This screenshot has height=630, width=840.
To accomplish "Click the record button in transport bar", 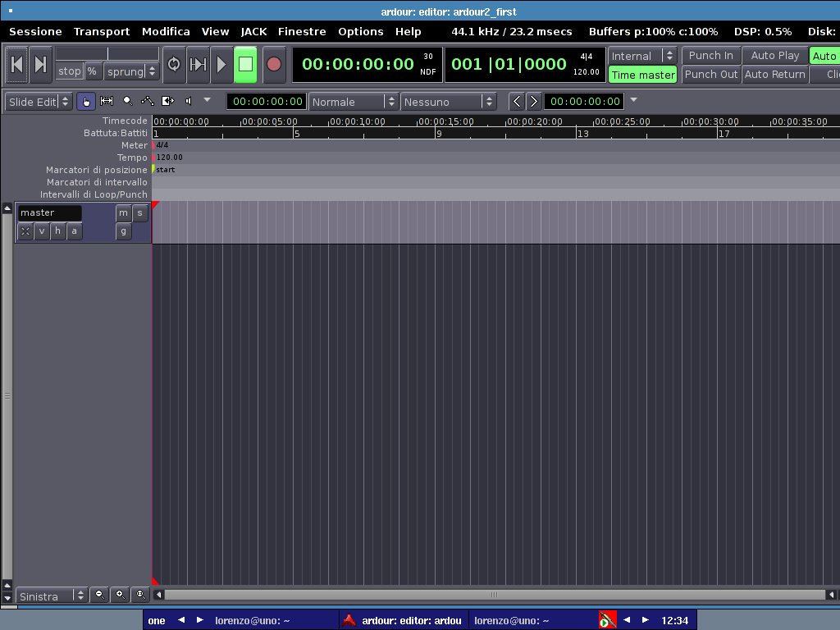I will (x=274, y=64).
